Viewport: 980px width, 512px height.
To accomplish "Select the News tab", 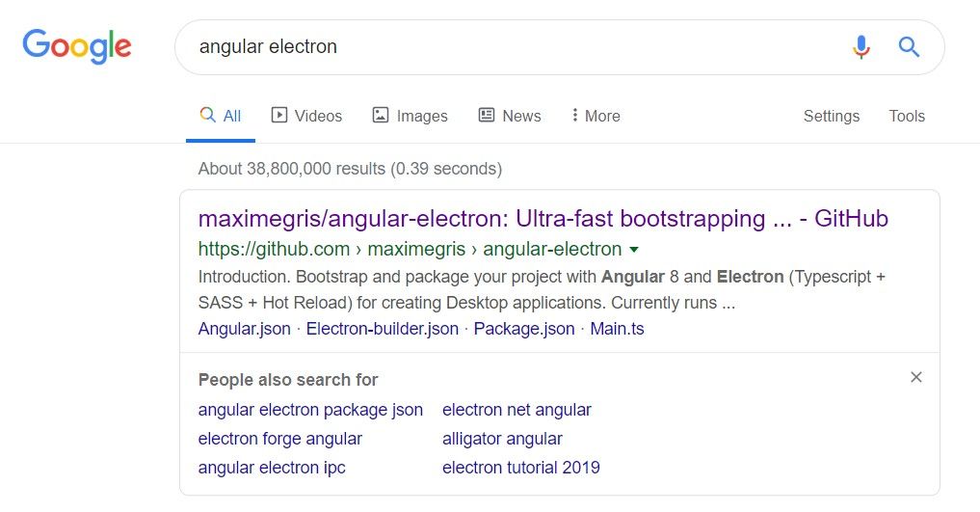I will (x=510, y=116).
